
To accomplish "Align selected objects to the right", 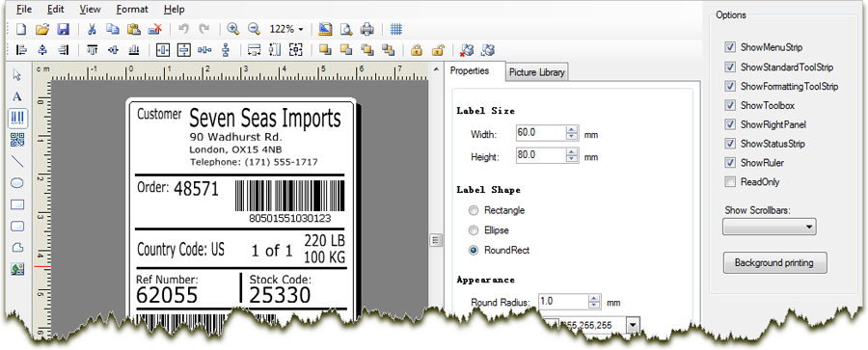I will (63, 50).
